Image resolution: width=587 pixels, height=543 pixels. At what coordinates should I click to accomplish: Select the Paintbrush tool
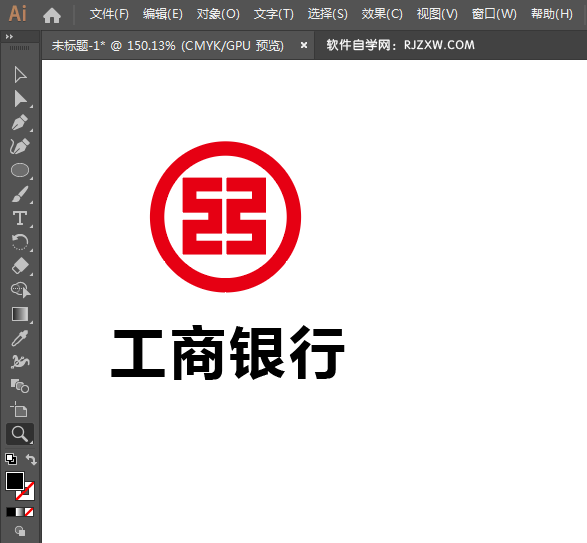(20, 194)
